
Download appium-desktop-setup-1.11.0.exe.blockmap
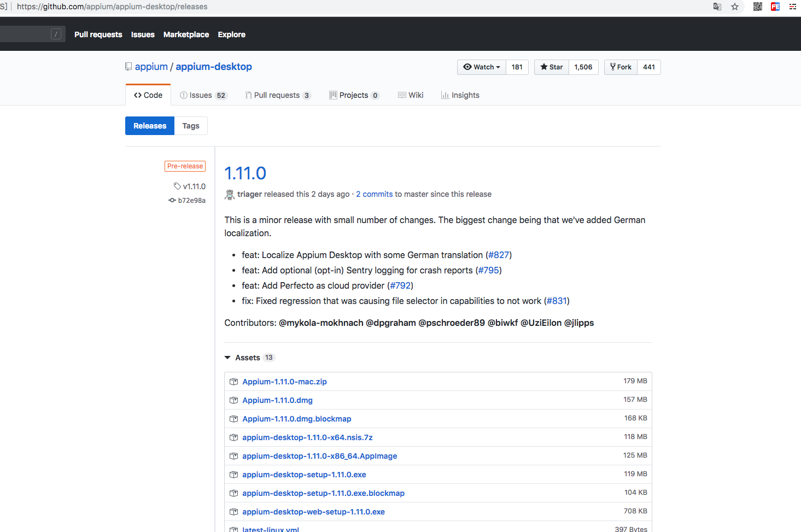(324, 493)
